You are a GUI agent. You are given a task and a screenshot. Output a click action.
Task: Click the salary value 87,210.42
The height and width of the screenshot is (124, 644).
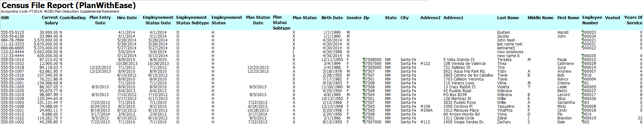point(49,60)
